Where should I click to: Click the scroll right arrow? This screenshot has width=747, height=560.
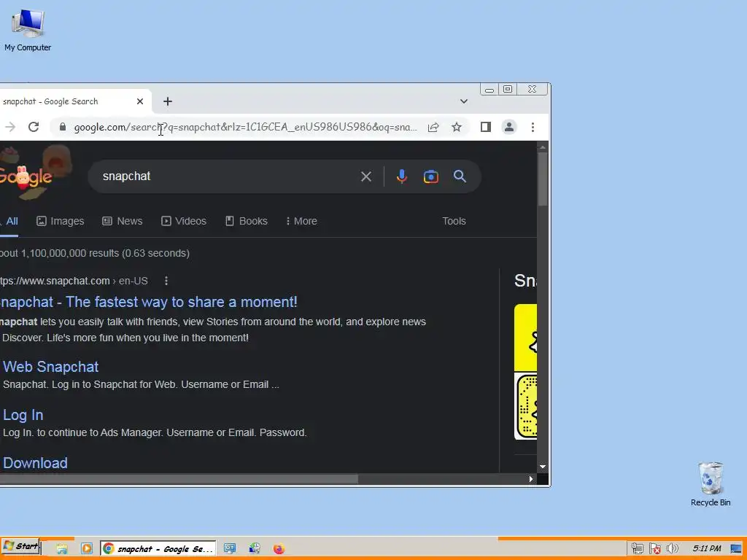point(531,479)
